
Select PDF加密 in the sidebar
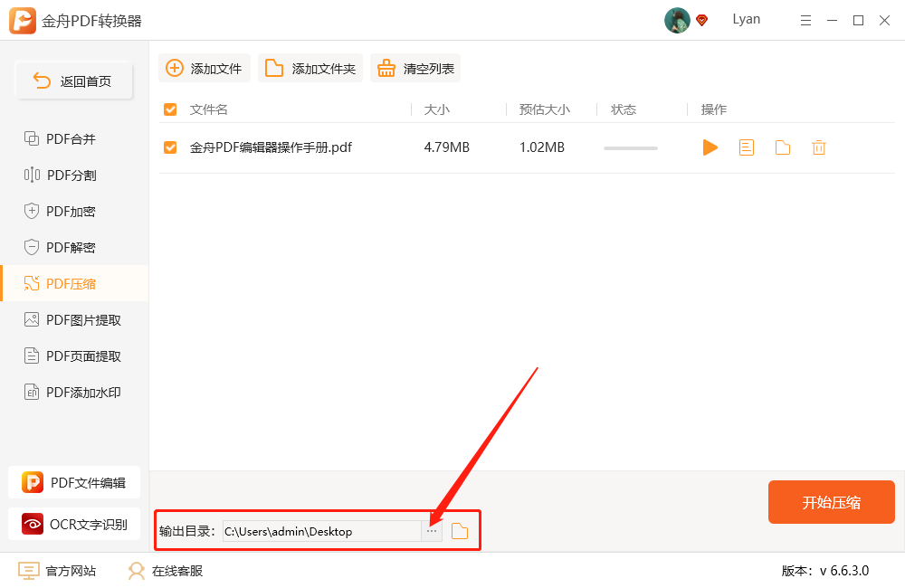pyautogui.click(x=74, y=211)
